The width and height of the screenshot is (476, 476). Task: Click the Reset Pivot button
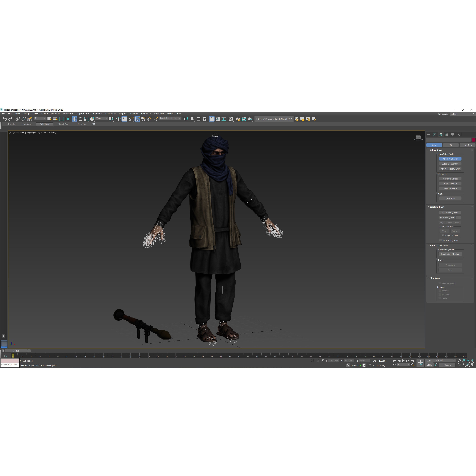(450, 198)
